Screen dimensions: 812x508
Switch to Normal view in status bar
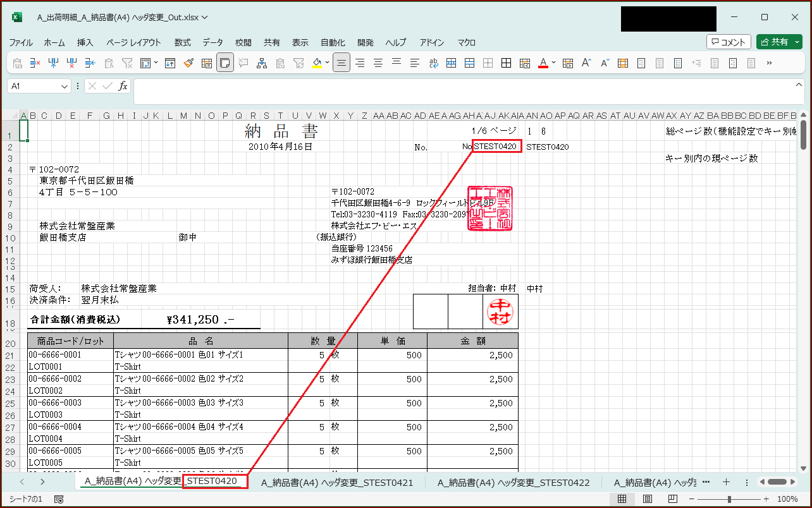click(622, 499)
